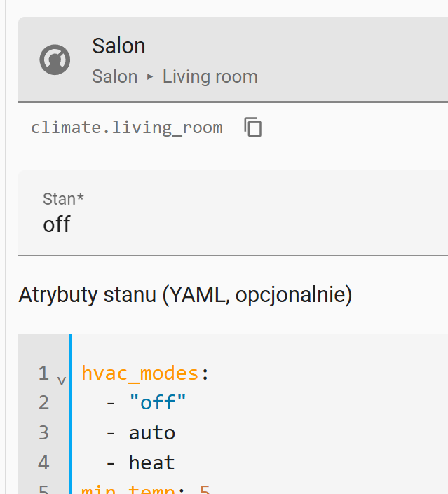Viewport: 448px width, 494px height.
Task: Copy the climate.living_room entity ID
Action: click(253, 127)
